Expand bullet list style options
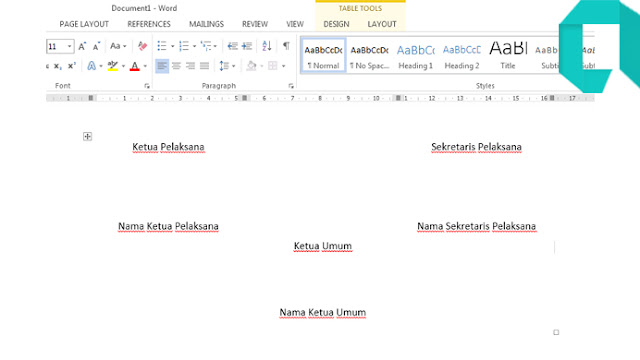This screenshot has width=640, height=360. coord(172,46)
